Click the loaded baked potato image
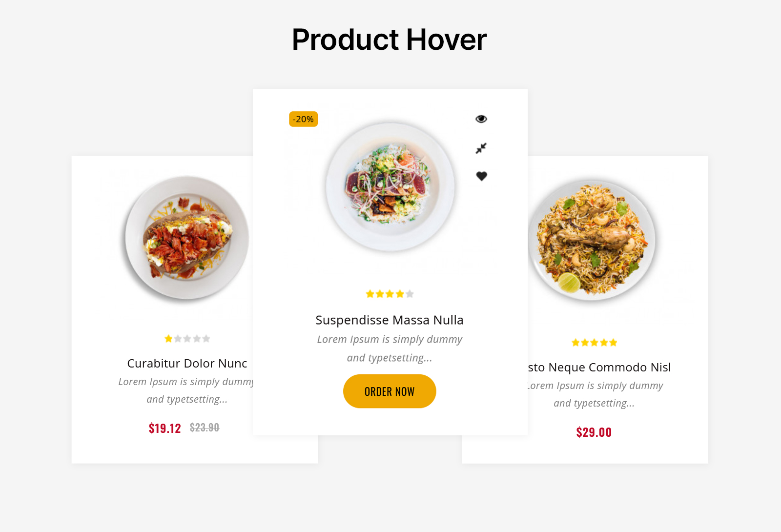 click(187, 238)
